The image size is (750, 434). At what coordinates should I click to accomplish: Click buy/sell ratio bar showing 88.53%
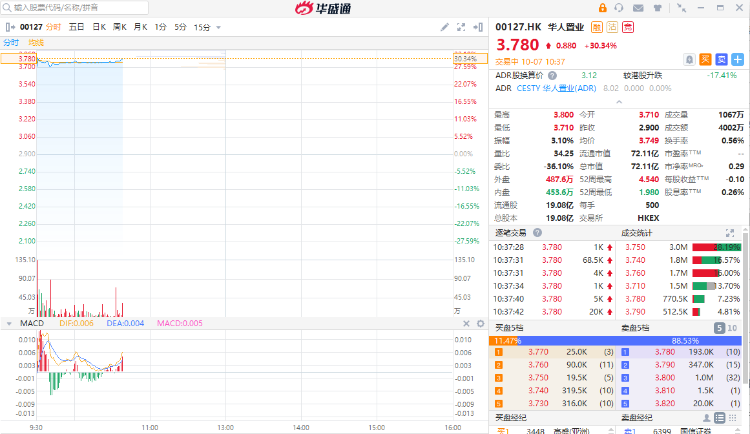631,341
